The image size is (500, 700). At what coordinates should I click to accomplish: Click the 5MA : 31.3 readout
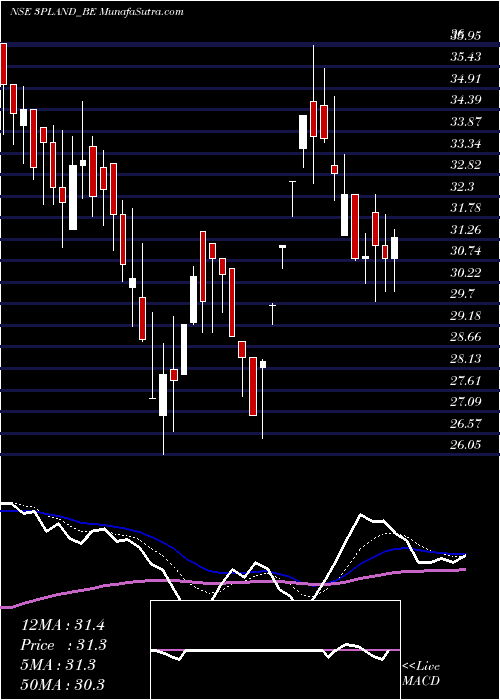[x=58, y=665]
